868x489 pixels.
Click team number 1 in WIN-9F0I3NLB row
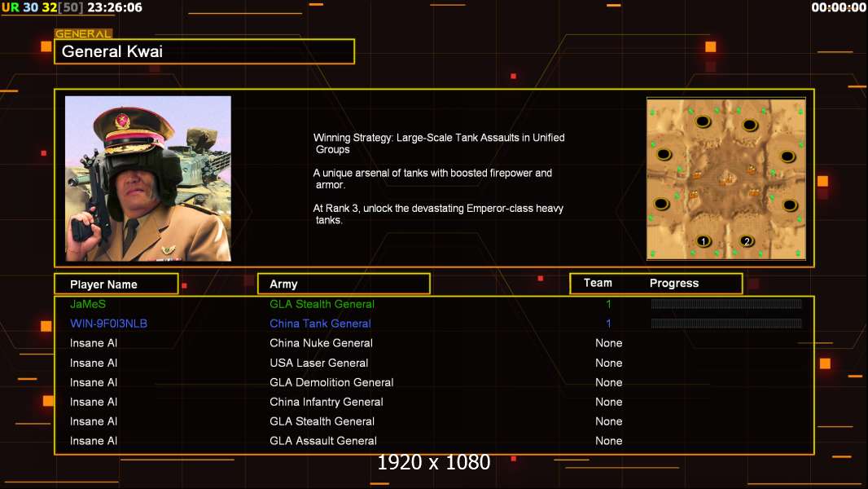point(608,324)
